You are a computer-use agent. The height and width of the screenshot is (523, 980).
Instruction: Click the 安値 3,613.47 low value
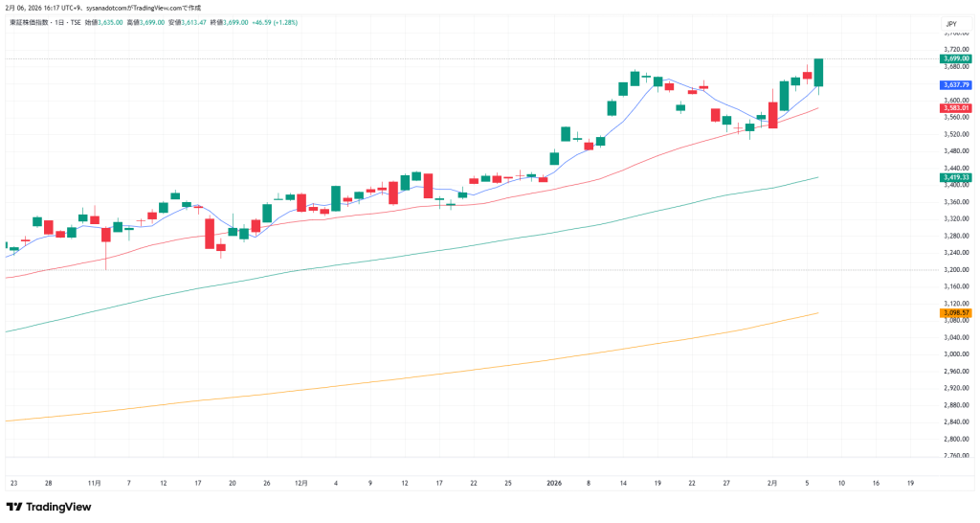click(x=190, y=21)
